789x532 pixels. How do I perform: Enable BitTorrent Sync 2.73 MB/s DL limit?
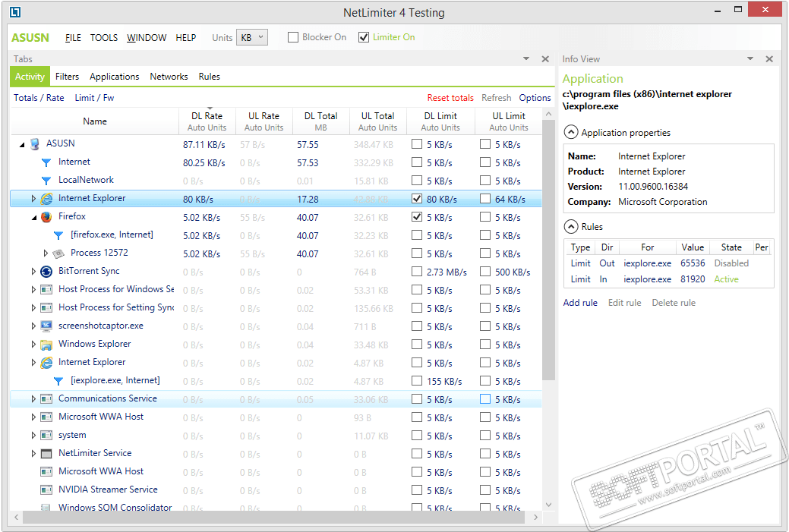coord(417,272)
